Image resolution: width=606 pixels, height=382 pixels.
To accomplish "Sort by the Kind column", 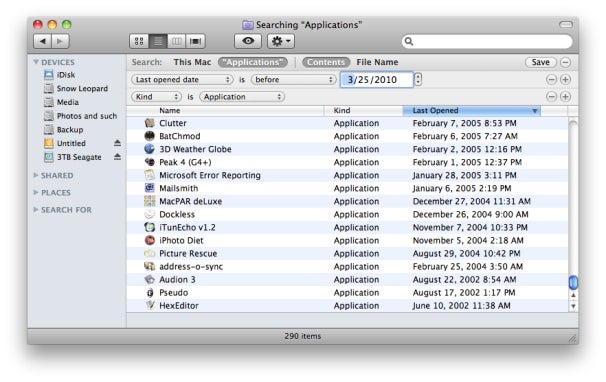I will coord(364,111).
